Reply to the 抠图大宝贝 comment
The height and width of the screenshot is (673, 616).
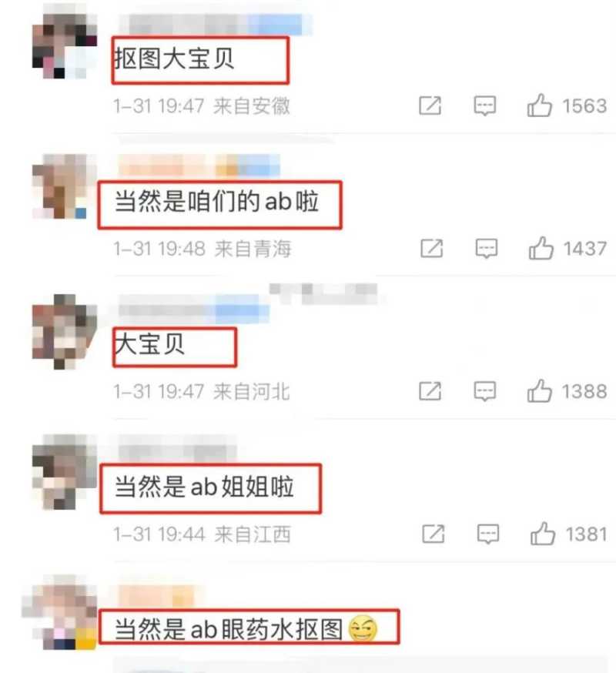[x=485, y=106]
